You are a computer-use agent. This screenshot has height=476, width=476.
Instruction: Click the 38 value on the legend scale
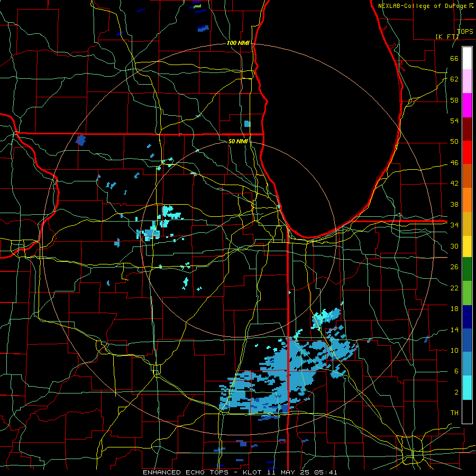454,204
